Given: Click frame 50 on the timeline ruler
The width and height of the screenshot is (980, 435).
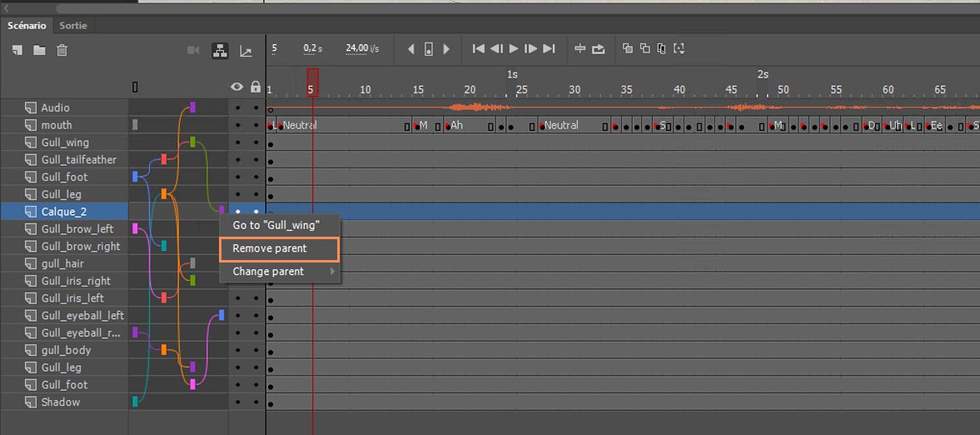Looking at the screenshot, I should tap(784, 89).
